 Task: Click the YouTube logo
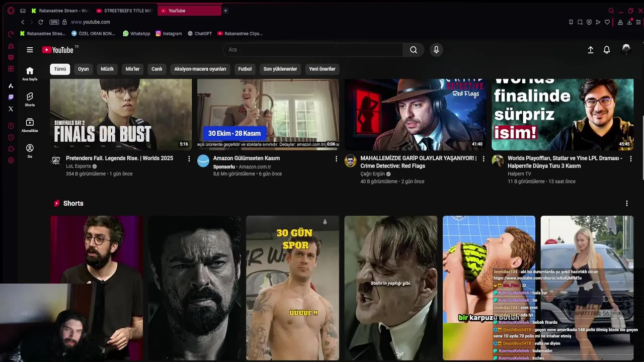point(58,50)
